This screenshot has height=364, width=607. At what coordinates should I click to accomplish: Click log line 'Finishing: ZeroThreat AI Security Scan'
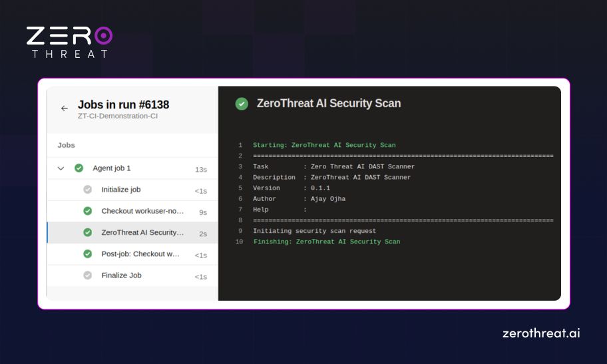point(327,242)
